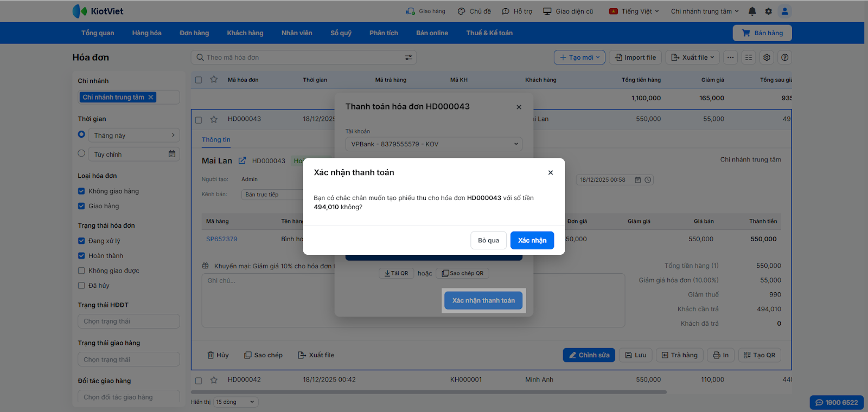
Task: Check the HD000042 row checkbox
Action: point(199,381)
